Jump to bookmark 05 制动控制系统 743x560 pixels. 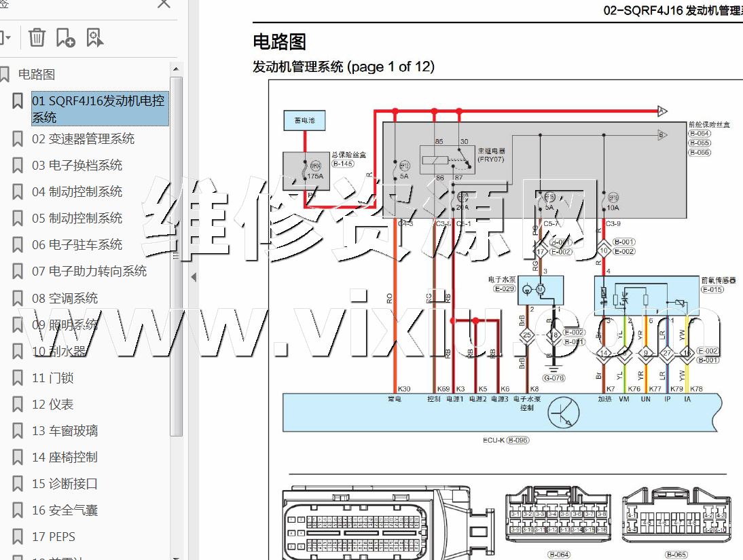[77, 219]
